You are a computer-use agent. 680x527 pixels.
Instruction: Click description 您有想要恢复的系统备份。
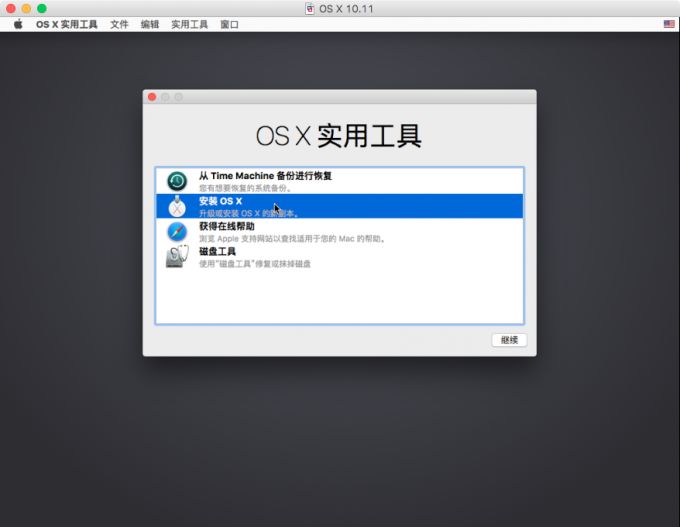pyautogui.click(x=245, y=188)
